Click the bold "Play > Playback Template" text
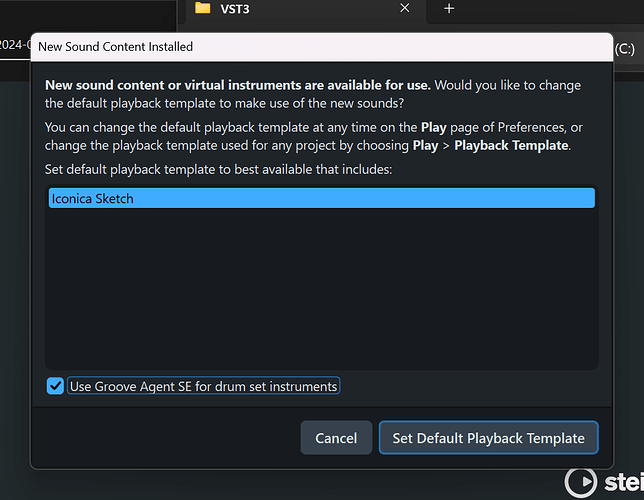 489,145
